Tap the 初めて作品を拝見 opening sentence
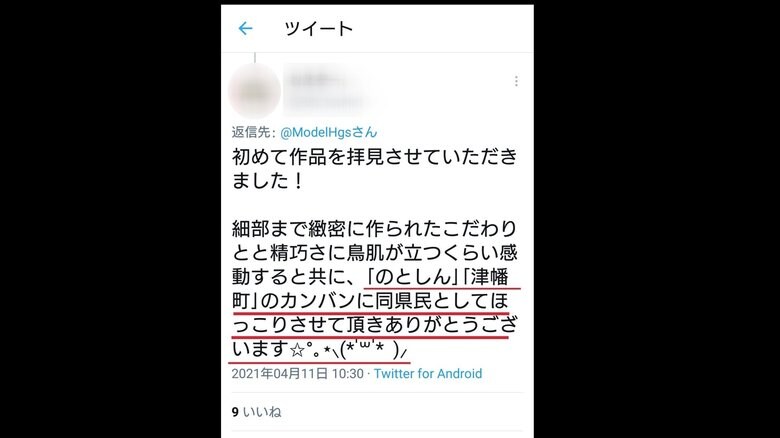Viewport: 780px width, 438px height. pyautogui.click(x=375, y=169)
